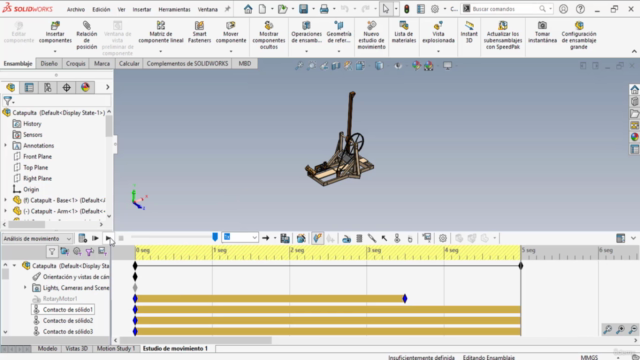
Task: Click the Save animation icon
Action: pos(285,238)
